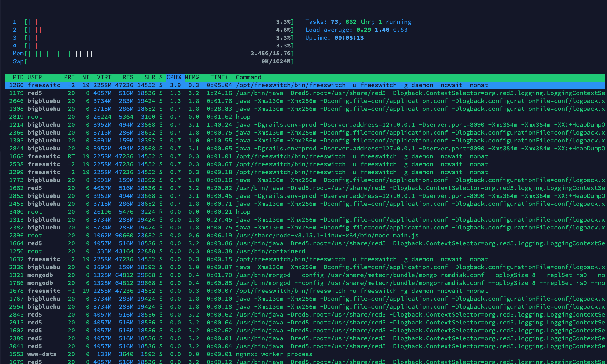This screenshot has width=607, height=364.
Task: Select red5 row PID 2915
Action: [x=305, y=323]
